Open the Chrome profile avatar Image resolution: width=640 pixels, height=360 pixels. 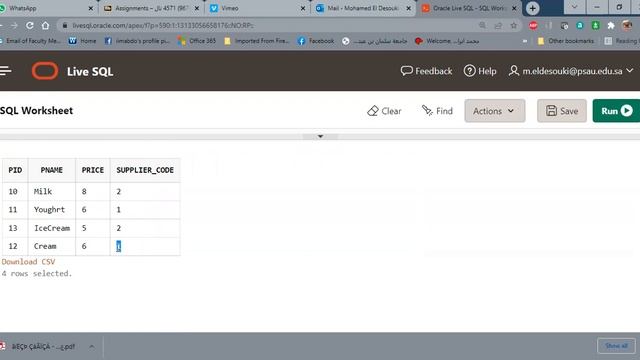tap(627, 25)
